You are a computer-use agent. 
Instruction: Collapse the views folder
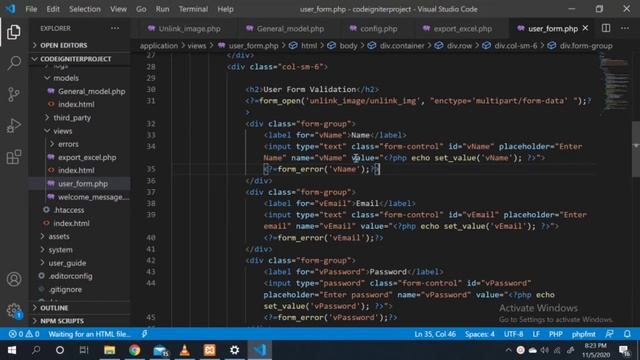pos(62,131)
